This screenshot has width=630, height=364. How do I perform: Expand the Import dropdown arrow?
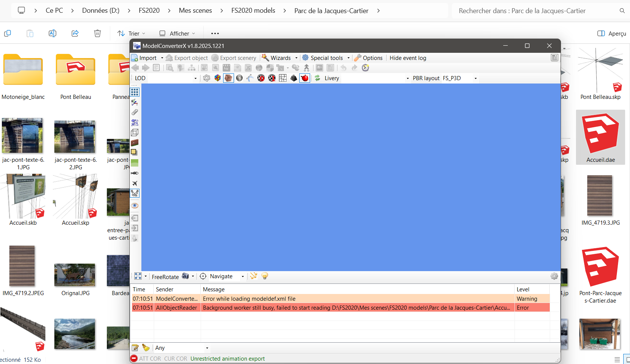tap(162, 58)
